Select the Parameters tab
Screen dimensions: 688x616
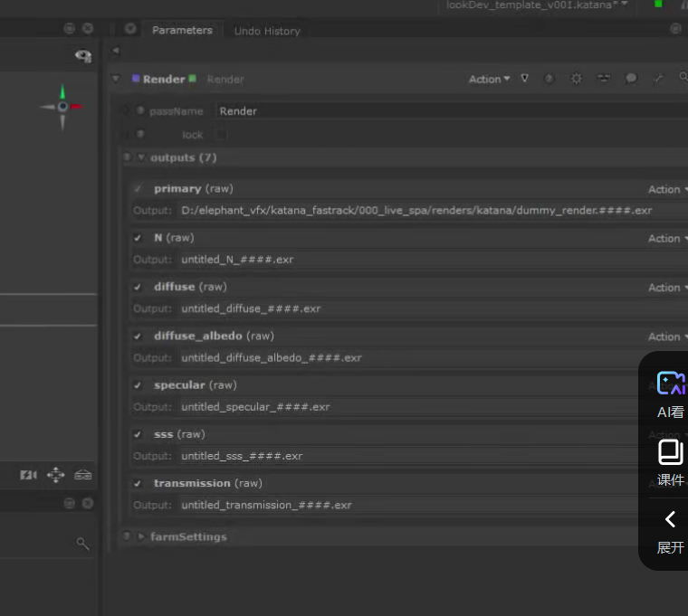182,30
